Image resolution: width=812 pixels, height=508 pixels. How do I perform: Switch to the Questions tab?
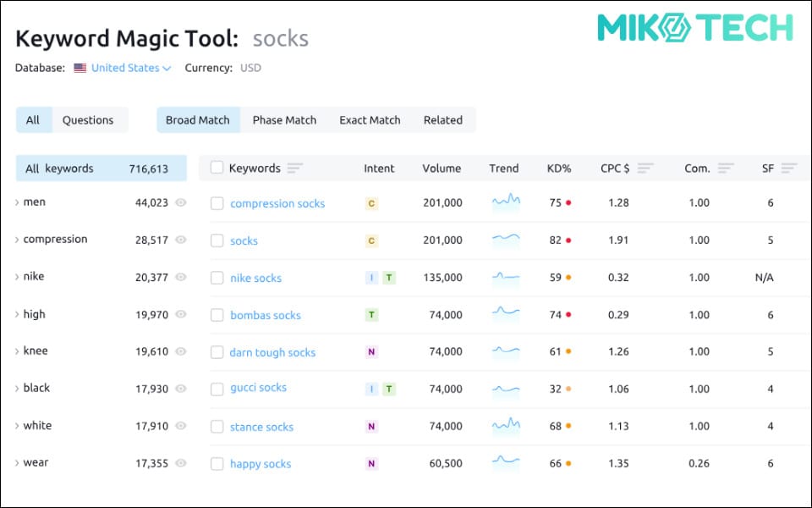pos(88,120)
